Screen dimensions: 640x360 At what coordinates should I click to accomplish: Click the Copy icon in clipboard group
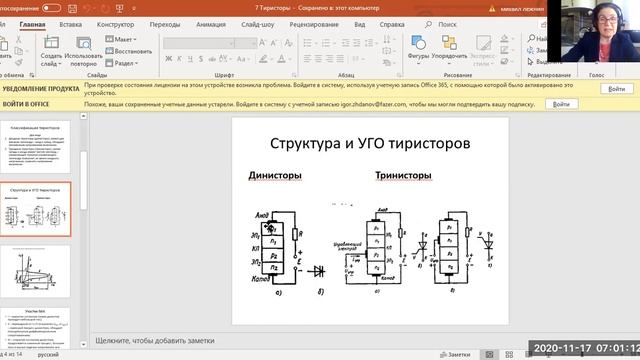tap(18, 51)
